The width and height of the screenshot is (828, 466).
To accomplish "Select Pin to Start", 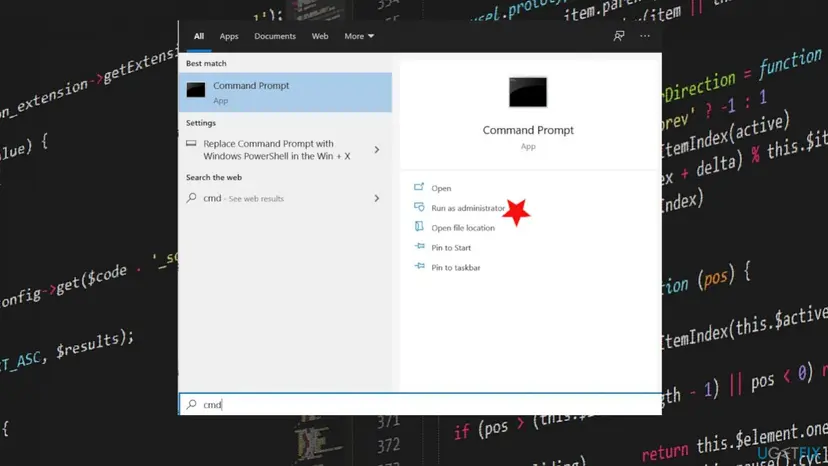I will (451, 248).
